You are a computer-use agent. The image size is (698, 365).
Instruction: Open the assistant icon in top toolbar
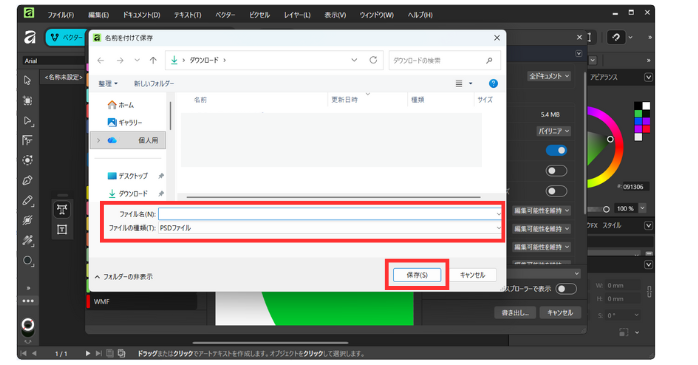(x=616, y=37)
